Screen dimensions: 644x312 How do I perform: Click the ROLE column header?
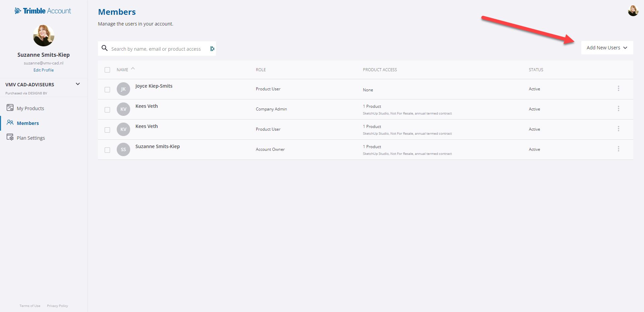point(261,70)
